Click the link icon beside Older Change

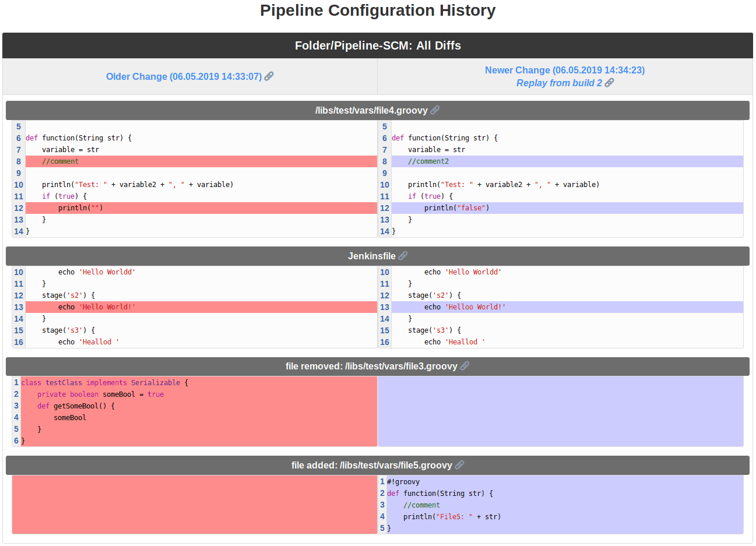[269, 76]
